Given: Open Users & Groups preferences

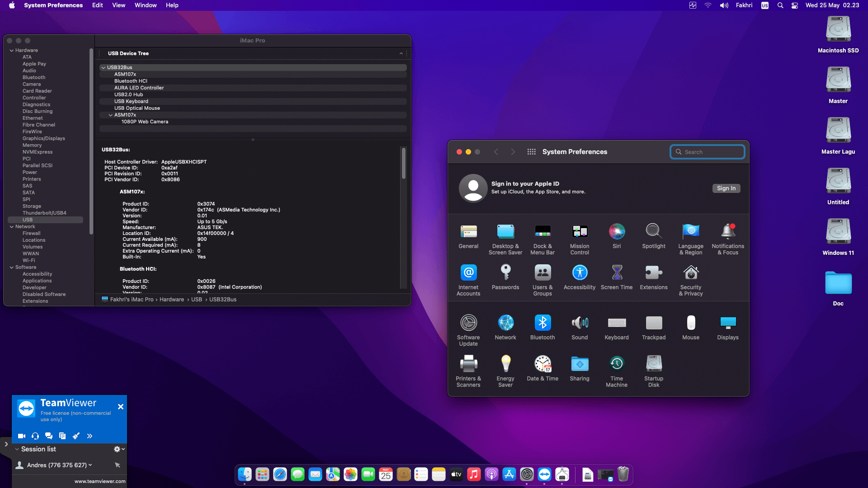Looking at the screenshot, I should point(542,281).
